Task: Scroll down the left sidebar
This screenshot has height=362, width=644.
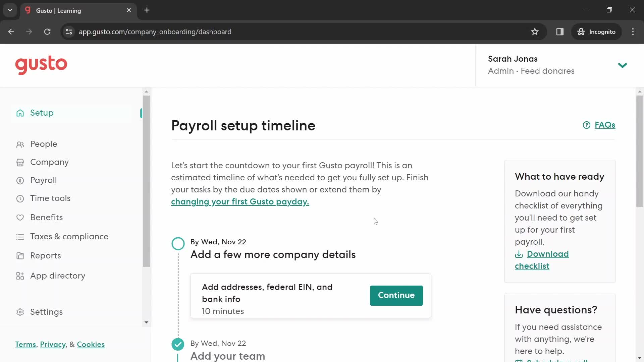Action: coord(146,322)
